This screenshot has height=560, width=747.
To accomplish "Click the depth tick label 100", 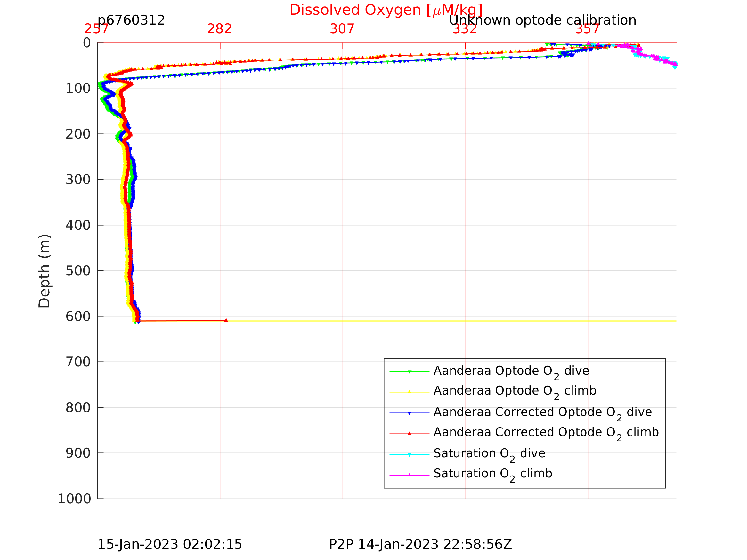I will click(x=78, y=88).
